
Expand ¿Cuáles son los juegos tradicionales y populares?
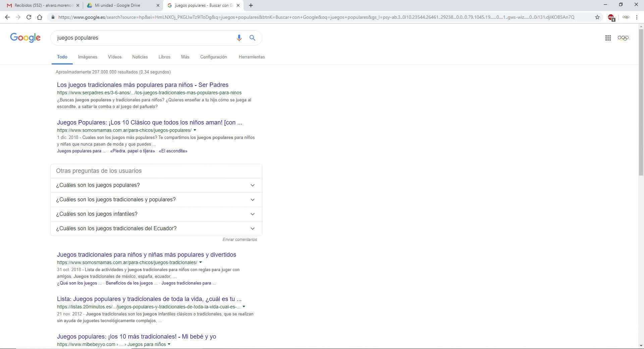[x=156, y=200]
